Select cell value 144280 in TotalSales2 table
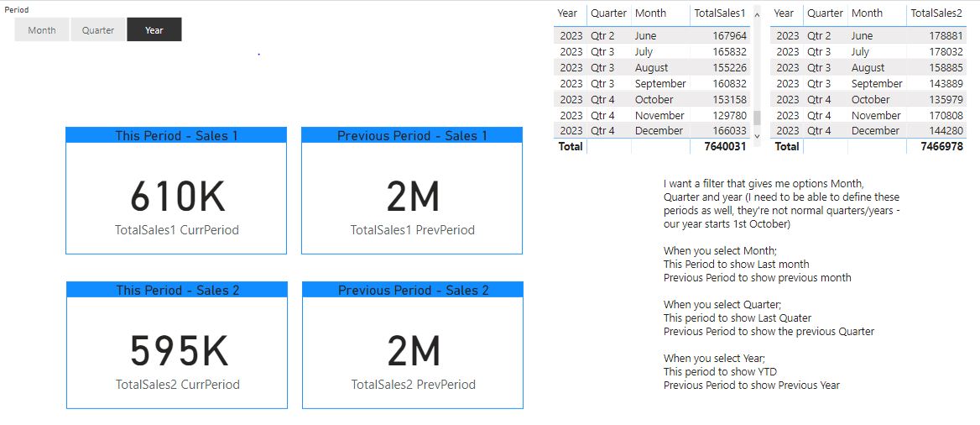The width and height of the screenshot is (980, 425). click(946, 130)
